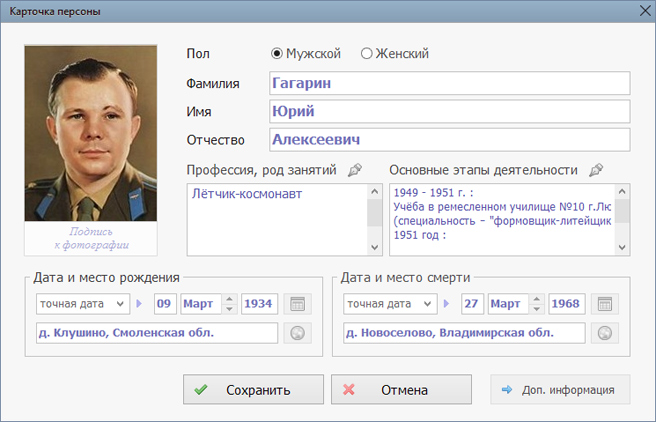Image resolution: width=656 pixels, height=422 pixels.
Task: Click death day field 27
Action: coord(472,304)
